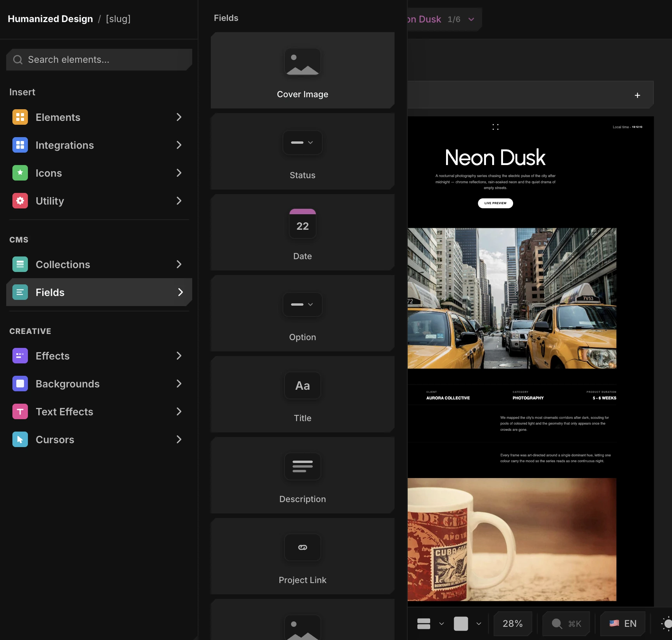
Task: Click the Humanized Design breadcrumb
Action: tap(50, 19)
